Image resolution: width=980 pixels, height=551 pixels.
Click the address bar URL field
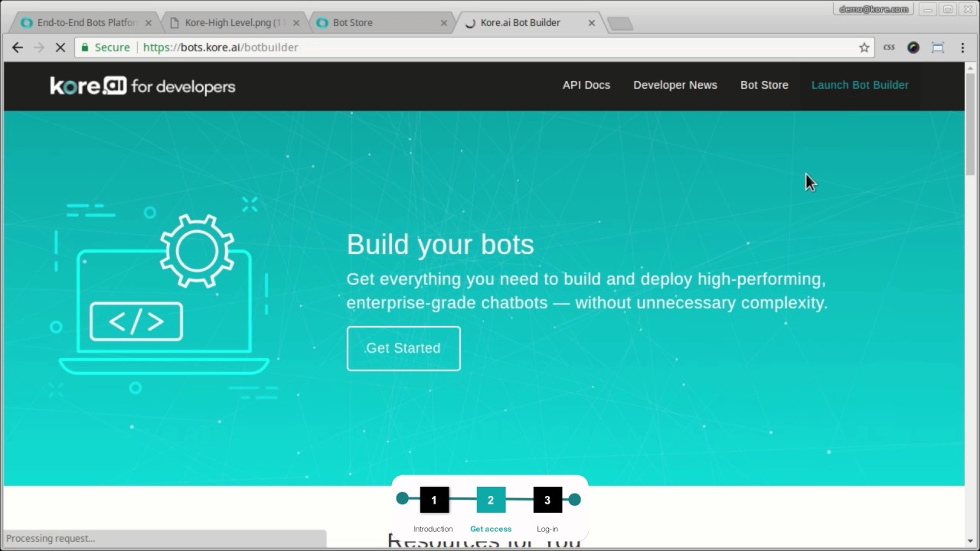point(475,47)
